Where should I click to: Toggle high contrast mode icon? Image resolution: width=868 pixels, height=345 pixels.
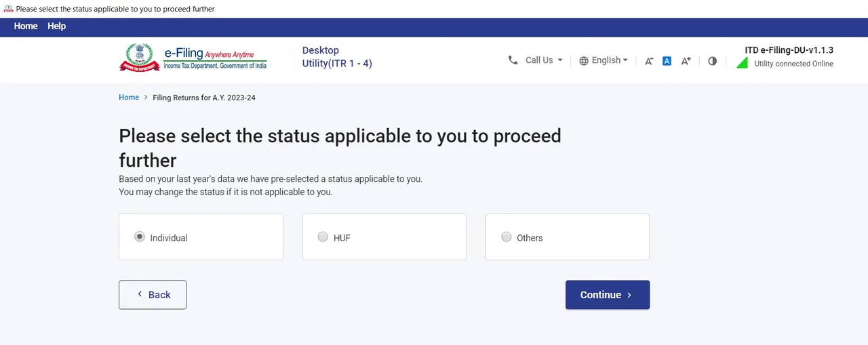coord(712,61)
